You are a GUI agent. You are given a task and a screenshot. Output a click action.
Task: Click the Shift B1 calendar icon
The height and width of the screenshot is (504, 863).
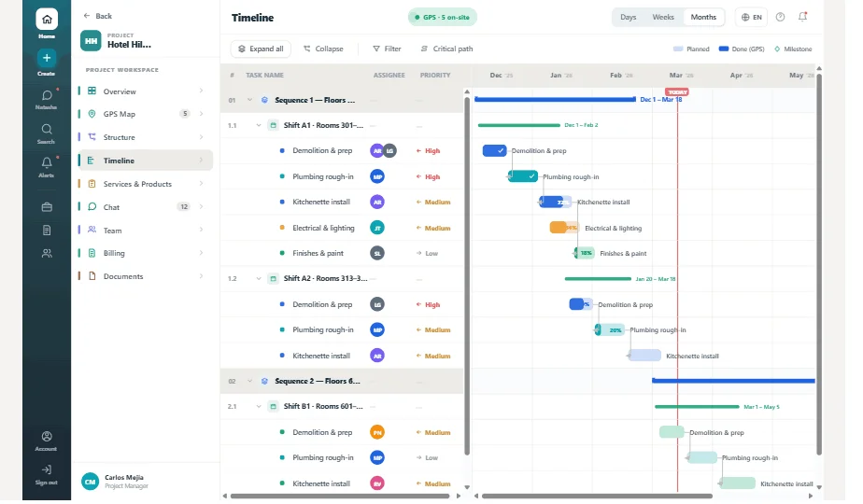[x=273, y=407]
